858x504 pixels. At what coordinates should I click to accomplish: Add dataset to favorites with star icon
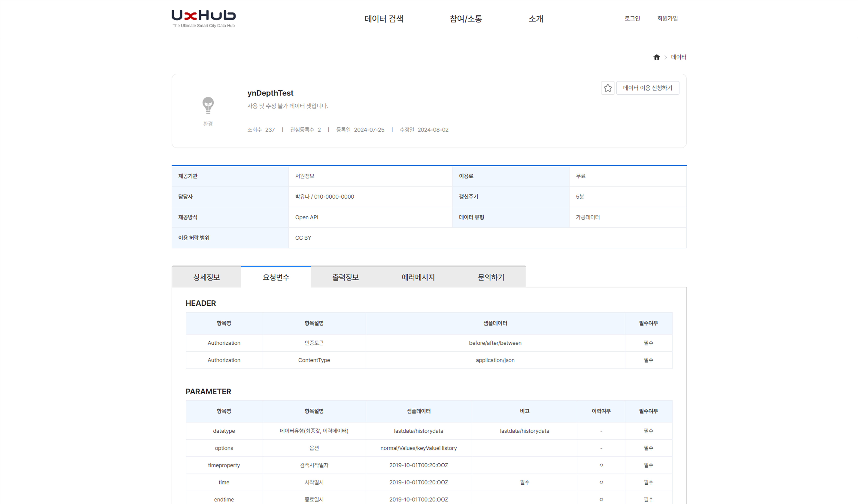click(608, 88)
